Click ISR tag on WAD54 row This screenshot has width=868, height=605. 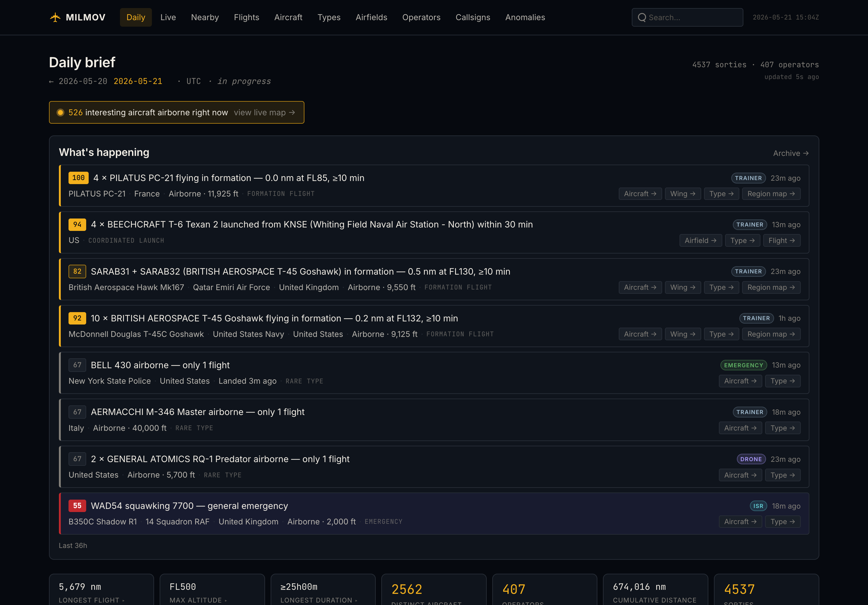coord(758,506)
